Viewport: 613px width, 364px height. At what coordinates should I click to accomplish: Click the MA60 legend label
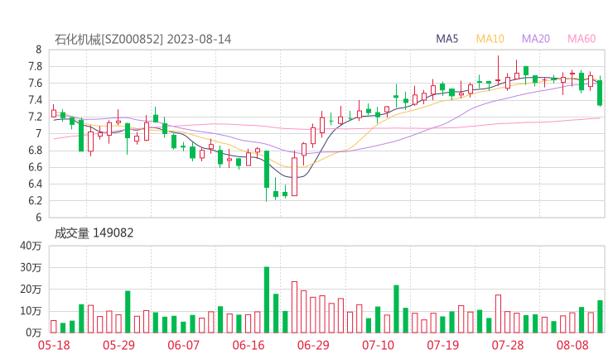pyautogui.click(x=582, y=39)
